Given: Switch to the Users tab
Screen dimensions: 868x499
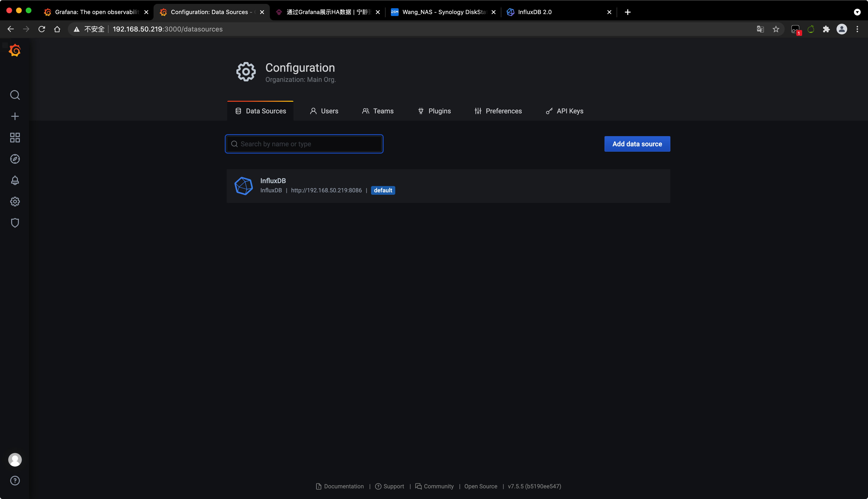Looking at the screenshot, I should click(x=324, y=111).
